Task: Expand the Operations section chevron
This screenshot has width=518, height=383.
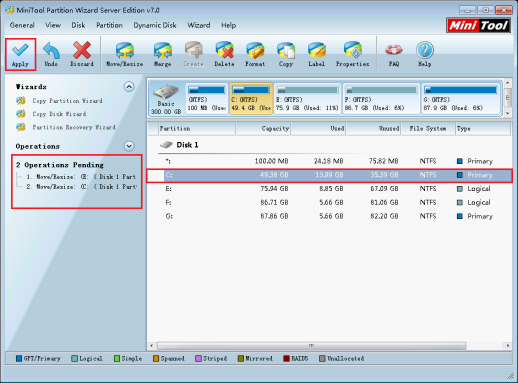Action: pos(129,146)
